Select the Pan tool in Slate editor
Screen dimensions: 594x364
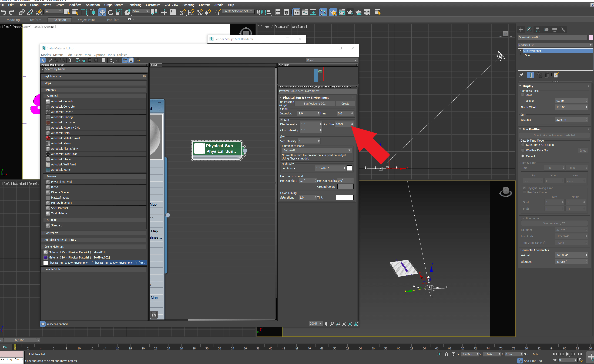(326, 324)
